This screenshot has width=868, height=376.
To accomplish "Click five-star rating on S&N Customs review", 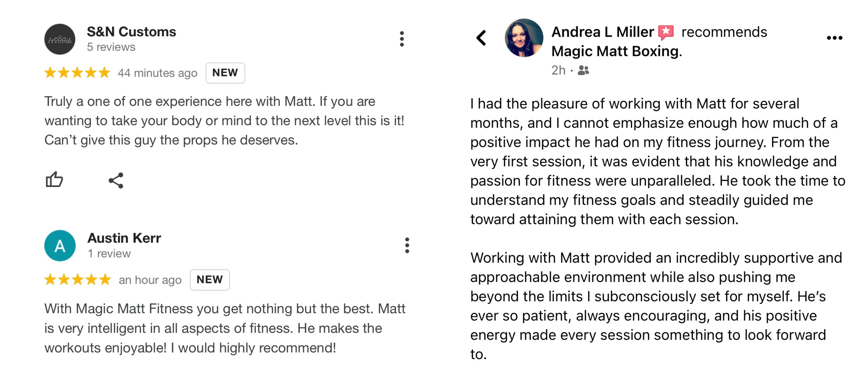I will (x=77, y=72).
